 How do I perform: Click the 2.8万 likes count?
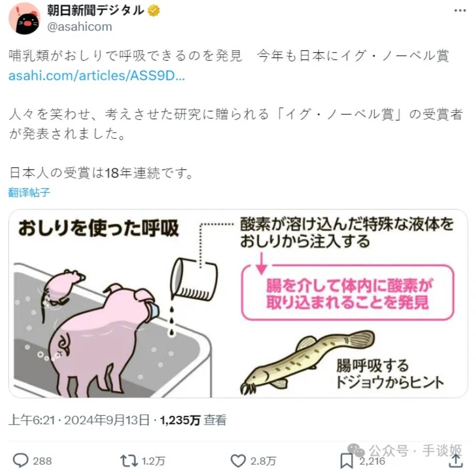263,461
